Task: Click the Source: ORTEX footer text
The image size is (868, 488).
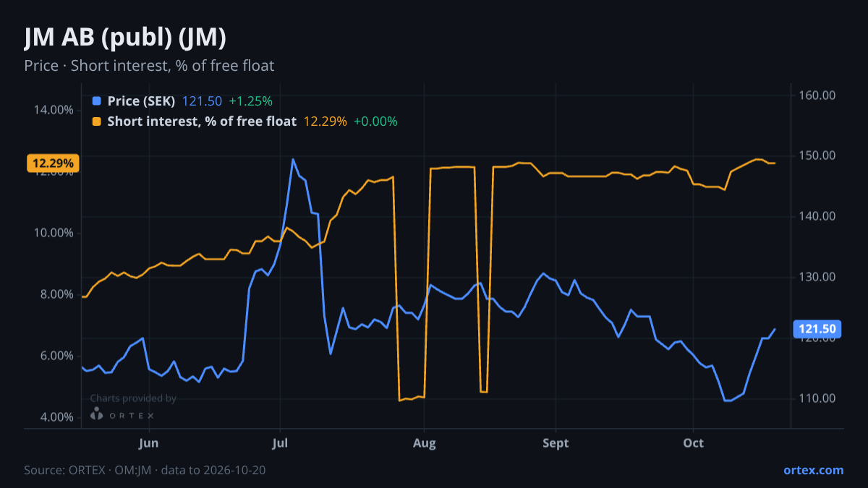Action: [x=145, y=470]
